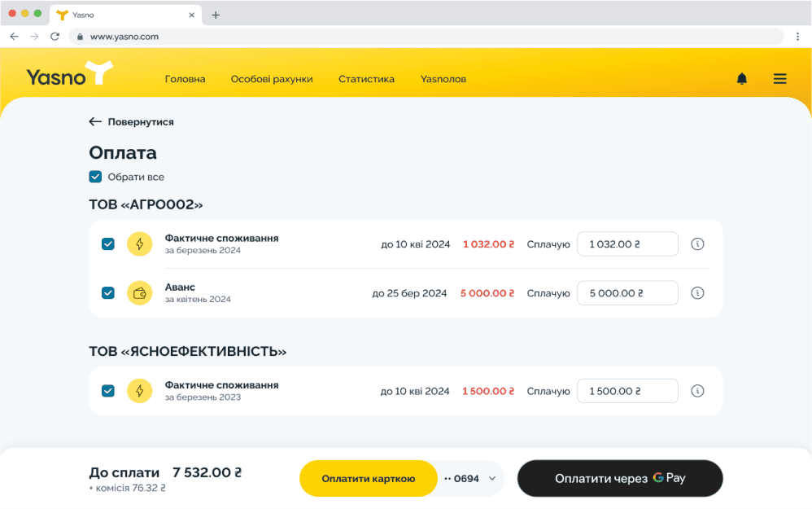Screen dimensions: 812x509
Task: Pay with the Оплатити через G Pay button
Action: [620, 478]
